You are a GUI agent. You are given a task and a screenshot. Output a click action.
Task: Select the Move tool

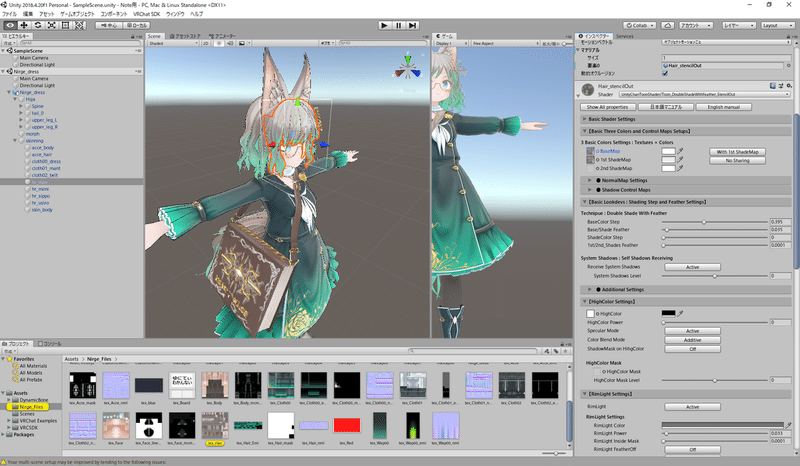click(x=24, y=25)
